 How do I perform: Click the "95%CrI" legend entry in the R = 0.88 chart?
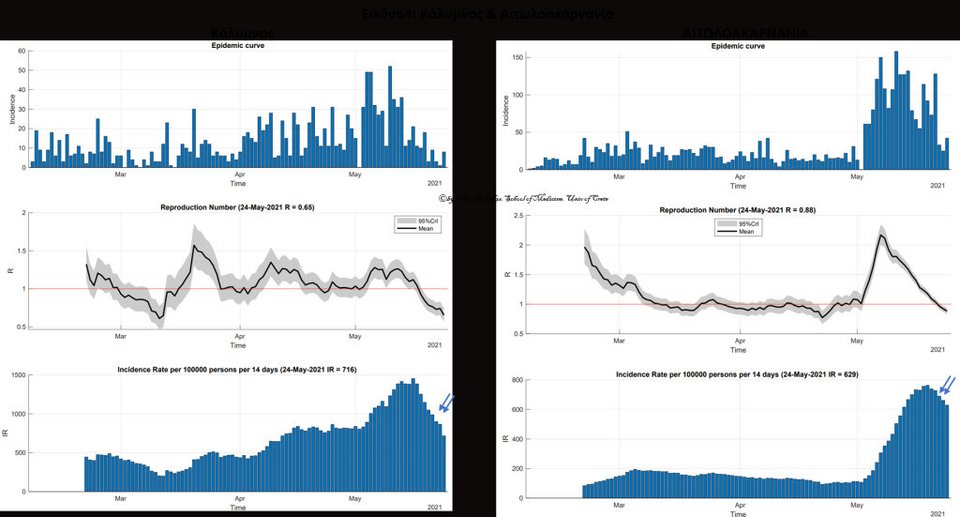[749, 224]
